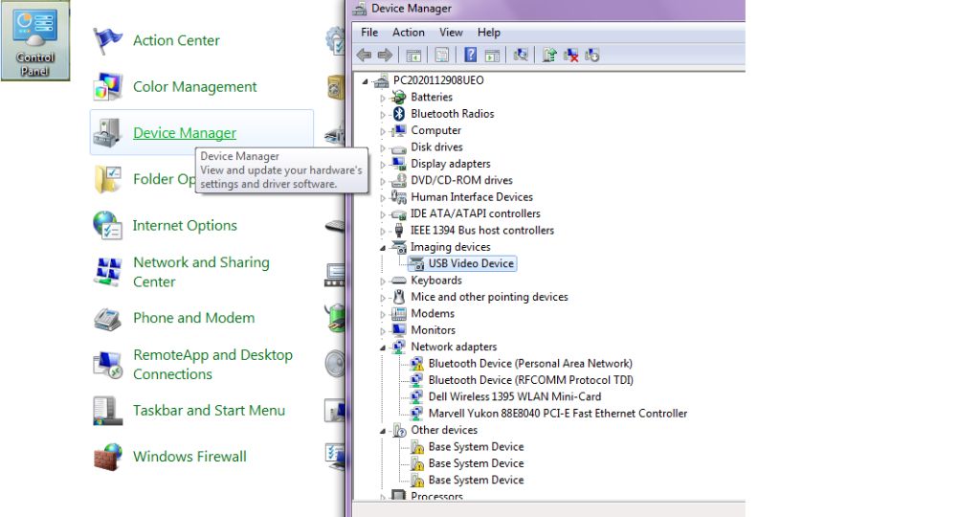Click the Device Manager icon in Control Panel
The height and width of the screenshot is (517, 980).
(x=107, y=132)
